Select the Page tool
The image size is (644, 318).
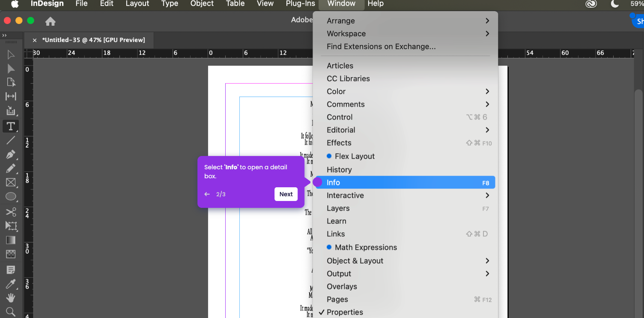click(11, 82)
